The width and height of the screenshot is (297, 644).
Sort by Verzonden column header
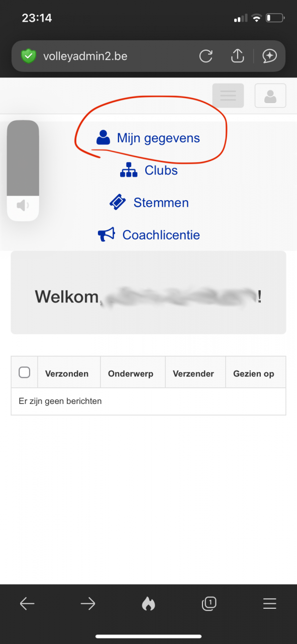click(x=67, y=374)
